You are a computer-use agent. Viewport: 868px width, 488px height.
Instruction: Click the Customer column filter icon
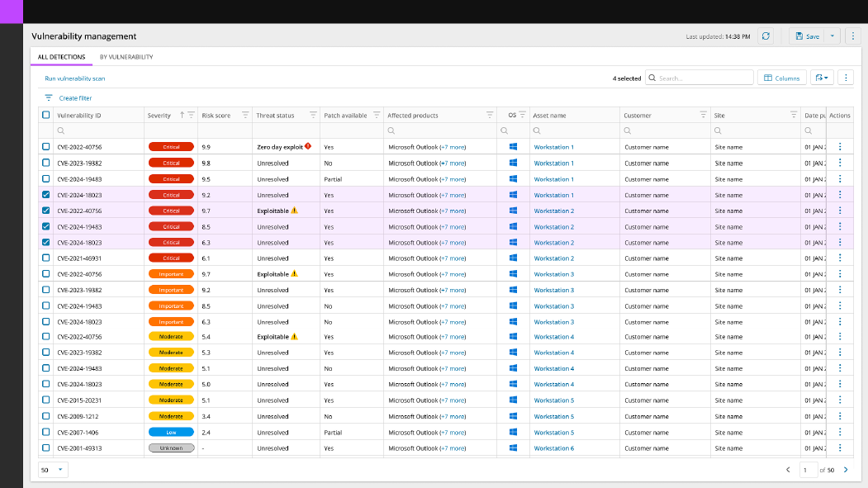point(704,116)
